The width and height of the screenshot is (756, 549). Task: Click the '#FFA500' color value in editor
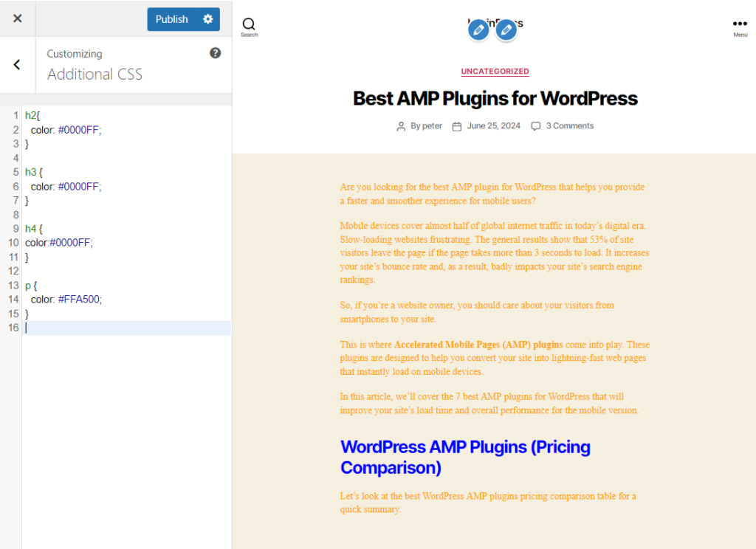coord(78,300)
